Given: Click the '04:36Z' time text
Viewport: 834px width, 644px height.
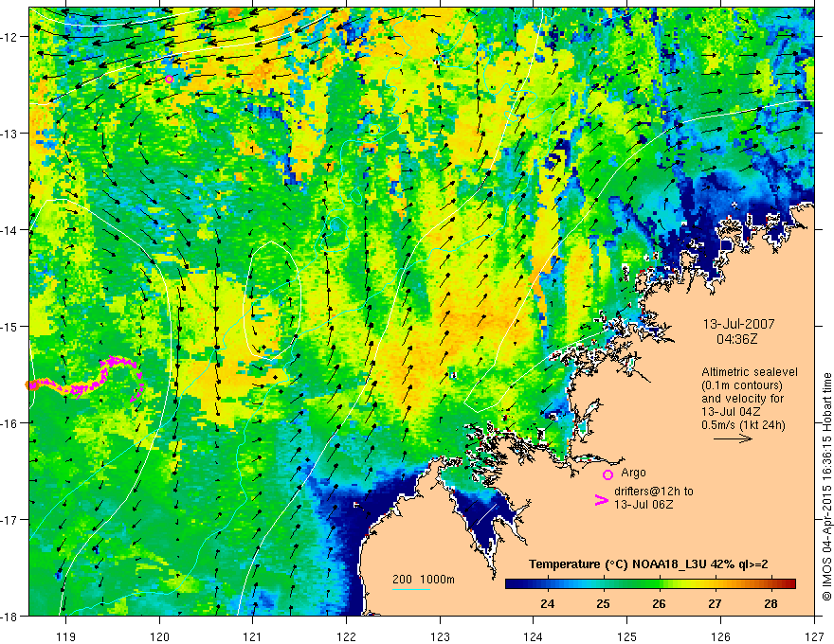Looking at the screenshot, I should coord(736,338).
